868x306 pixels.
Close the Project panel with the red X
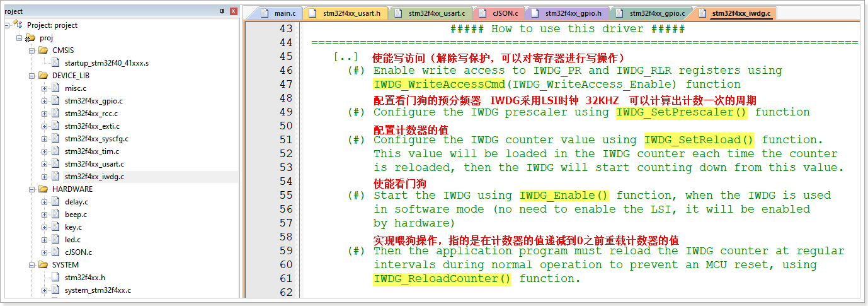tap(233, 11)
